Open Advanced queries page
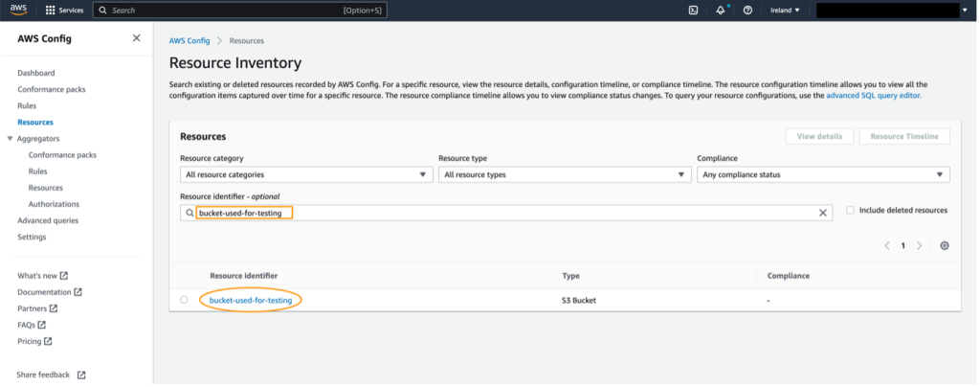Viewport: 980px width, 387px height. point(48,220)
